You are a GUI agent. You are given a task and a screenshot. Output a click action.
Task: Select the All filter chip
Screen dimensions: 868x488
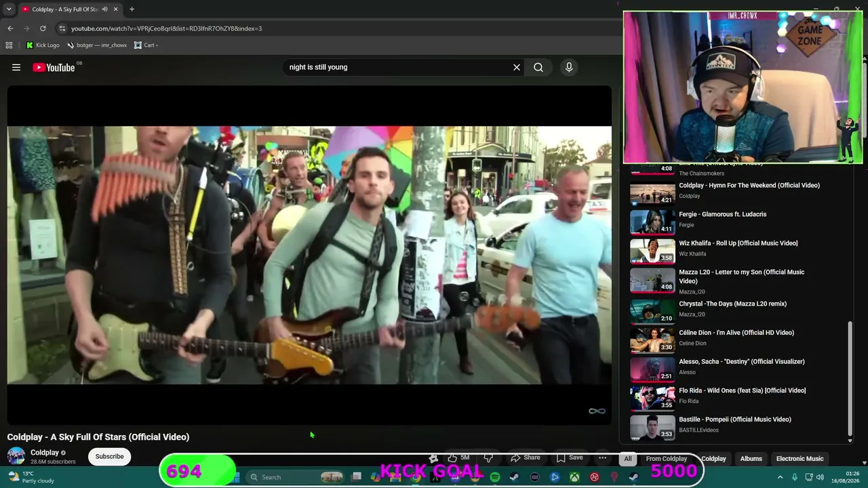point(628,459)
